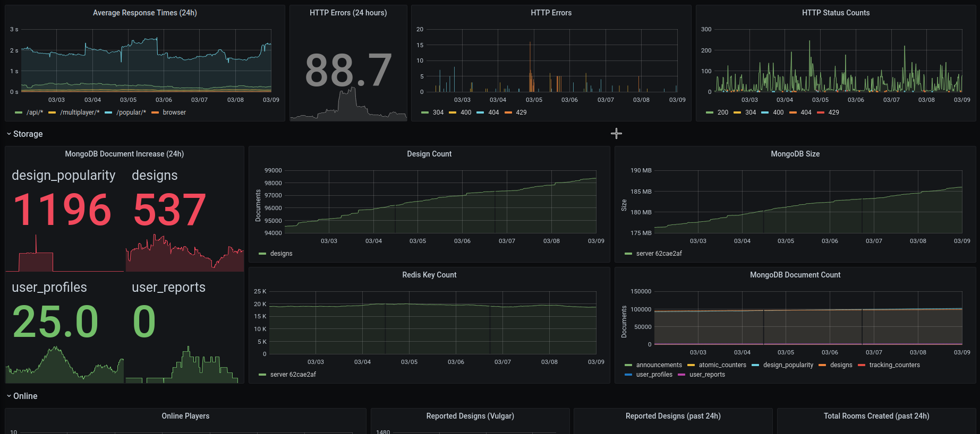Click the 400 label in HTTP Status Counts legend
The width and height of the screenshot is (980, 434).
tap(778, 112)
